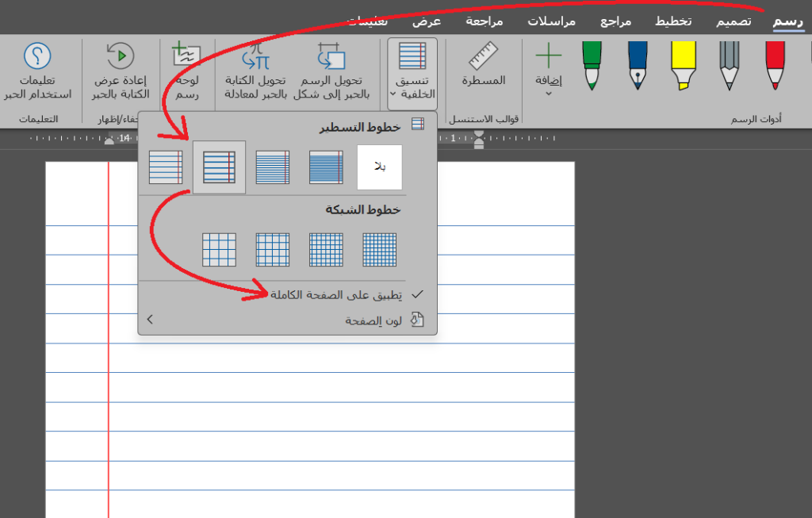Collapse the 'تنسيق الخلفية' background format dropdown

pyautogui.click(x=412, y=74)
